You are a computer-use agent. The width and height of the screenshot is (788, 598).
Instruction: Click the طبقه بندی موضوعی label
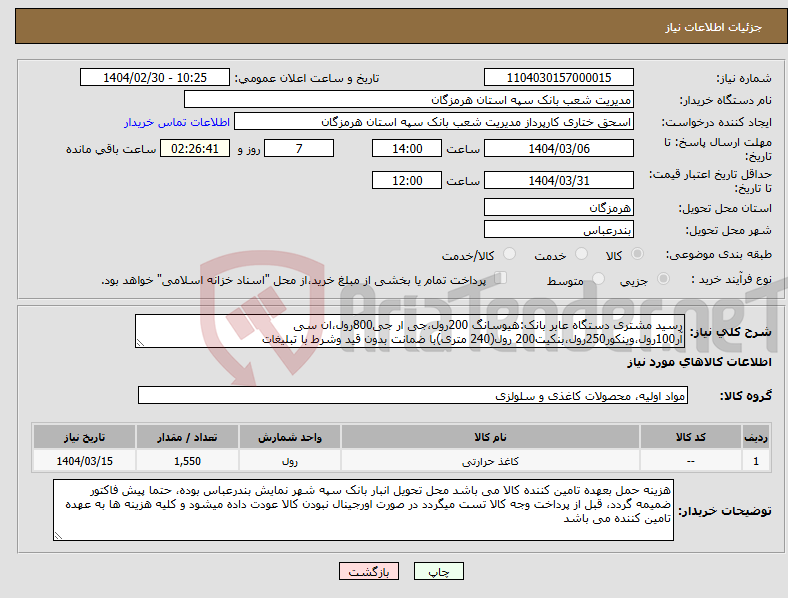719,254
